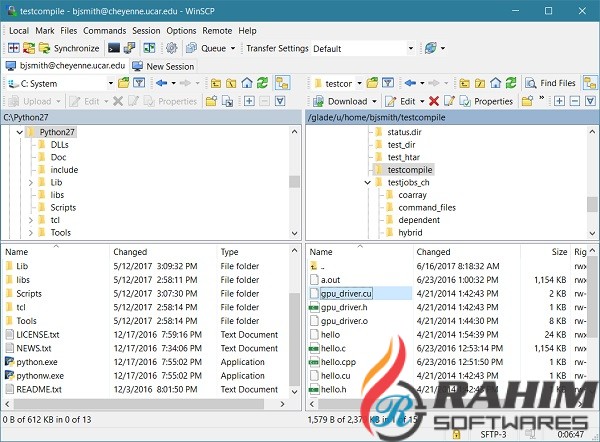Open the Preferences gear icon
600x442 pixels.
point(171,48)
